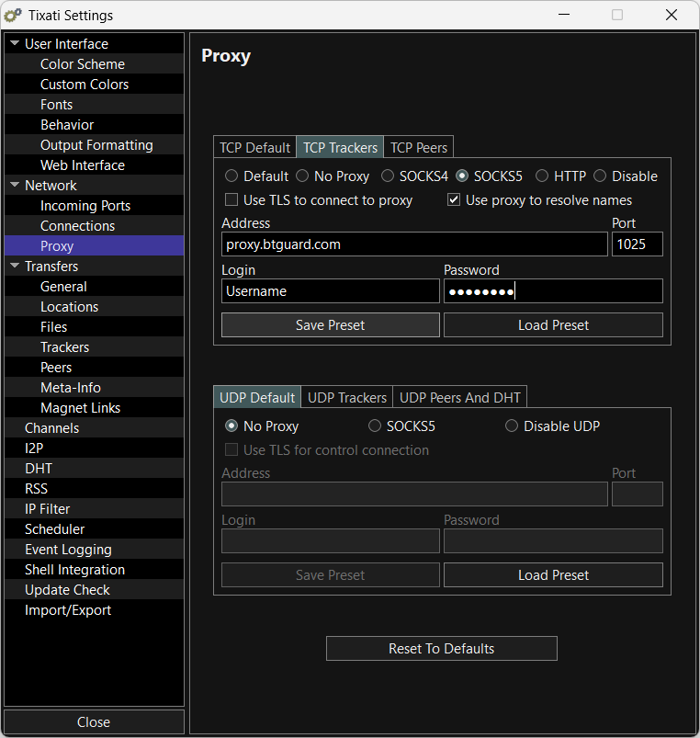Image resolution: width=700 pixels, height=738 pixels.
Task: Click Save Preset in TCP section
Action: (x=330, y=325)
